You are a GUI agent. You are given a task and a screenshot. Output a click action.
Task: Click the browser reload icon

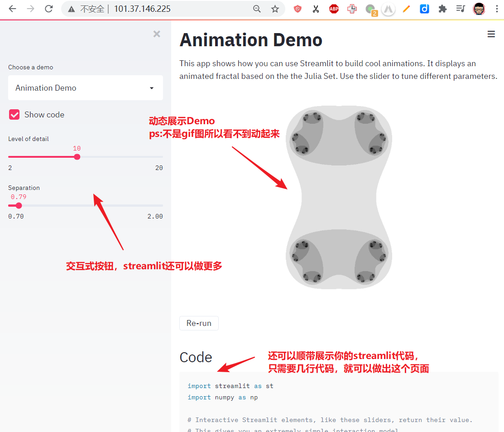point(49,9)
